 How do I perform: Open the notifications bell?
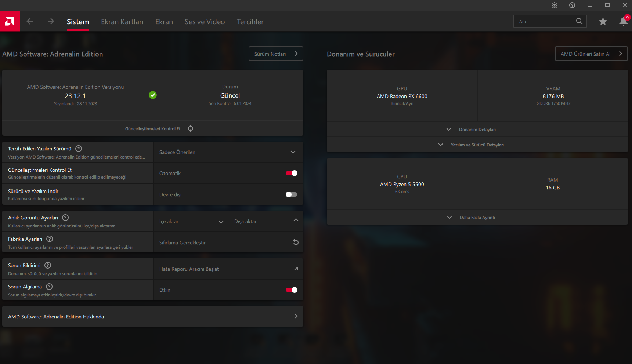[x=624, y=21]
